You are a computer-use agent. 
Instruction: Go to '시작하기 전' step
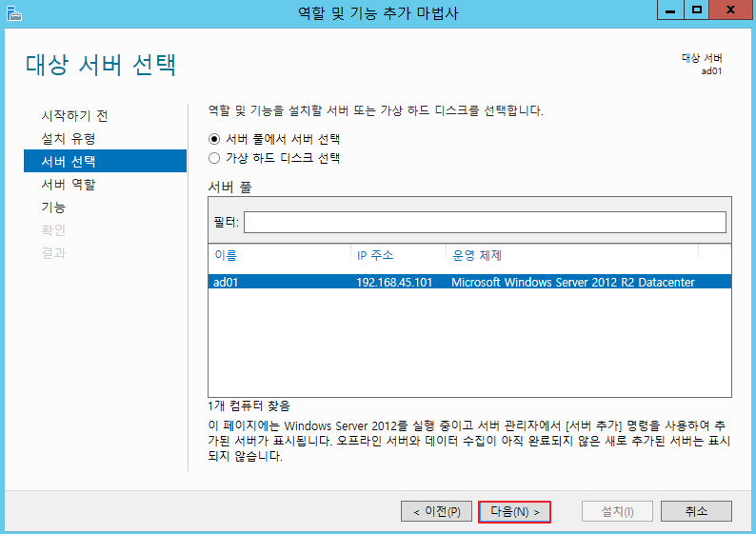pyautogui.click(x=74, y=116)
